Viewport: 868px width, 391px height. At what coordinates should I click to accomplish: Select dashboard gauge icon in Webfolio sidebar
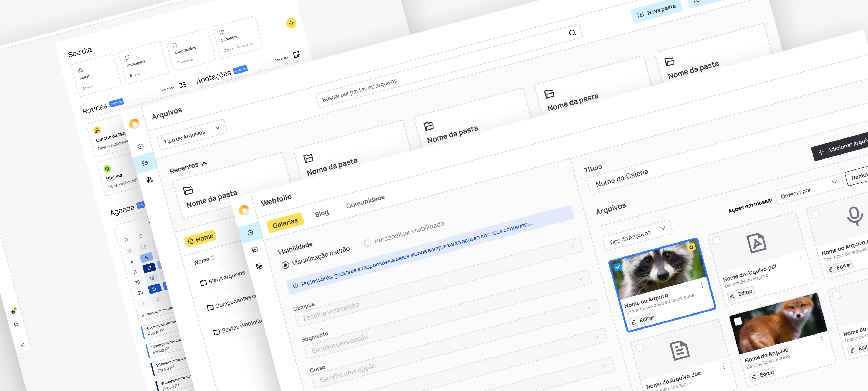coord(250,233)
